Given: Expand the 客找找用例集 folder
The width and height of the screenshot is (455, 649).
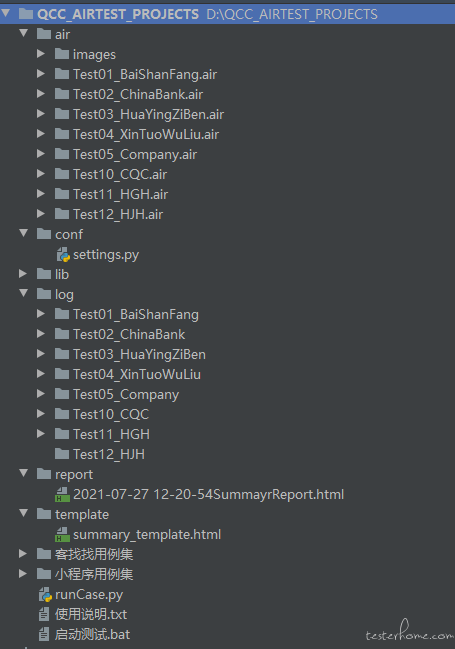Looking at the screenshot, I should 23,553.
